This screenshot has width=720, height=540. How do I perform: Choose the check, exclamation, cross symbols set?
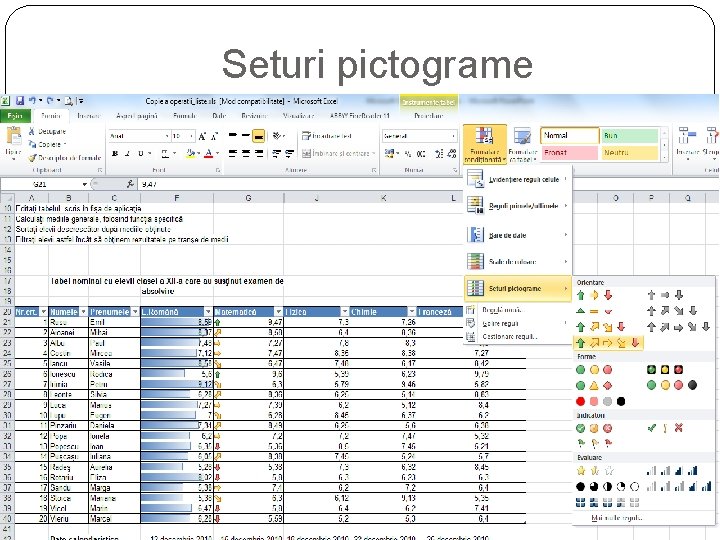click(x=665, y=428)
